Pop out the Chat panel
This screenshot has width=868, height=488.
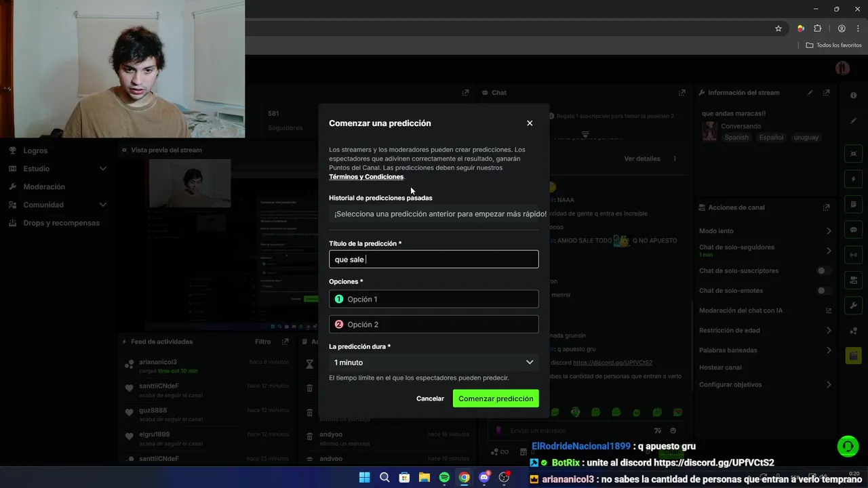pos(682,93)
